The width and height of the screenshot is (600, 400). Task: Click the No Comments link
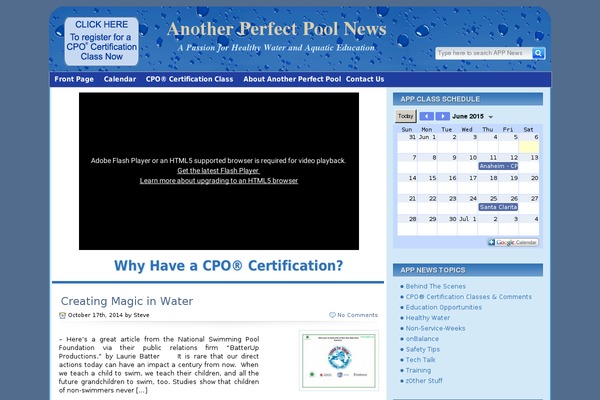(x=357, y=315)
